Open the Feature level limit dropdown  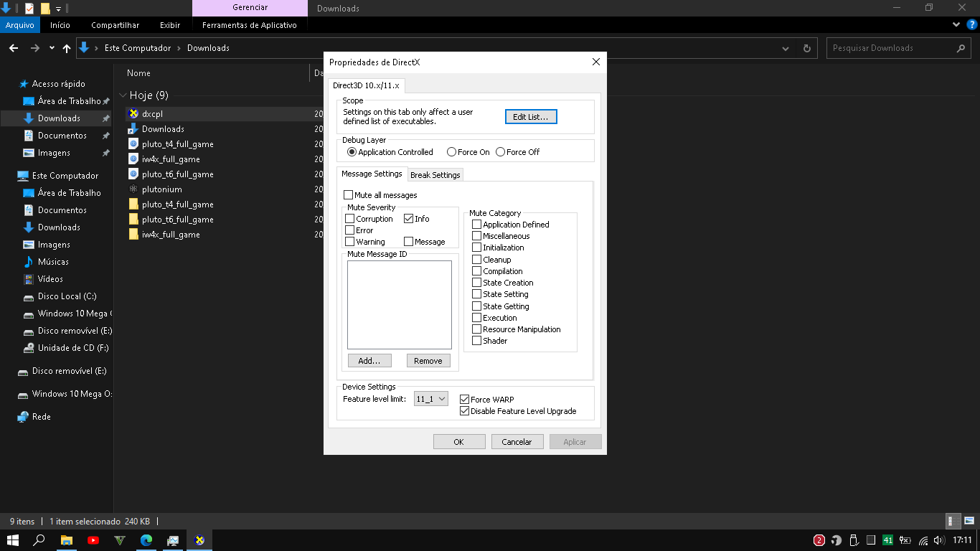click(x=431, y=399)
